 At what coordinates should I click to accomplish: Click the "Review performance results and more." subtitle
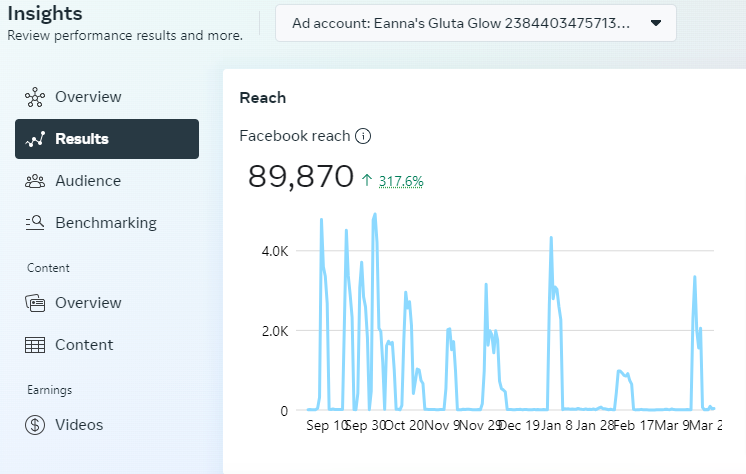[125, 36]
